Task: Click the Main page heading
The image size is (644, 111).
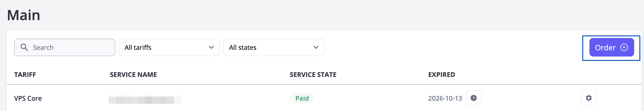Action: (x=24, y=15)
